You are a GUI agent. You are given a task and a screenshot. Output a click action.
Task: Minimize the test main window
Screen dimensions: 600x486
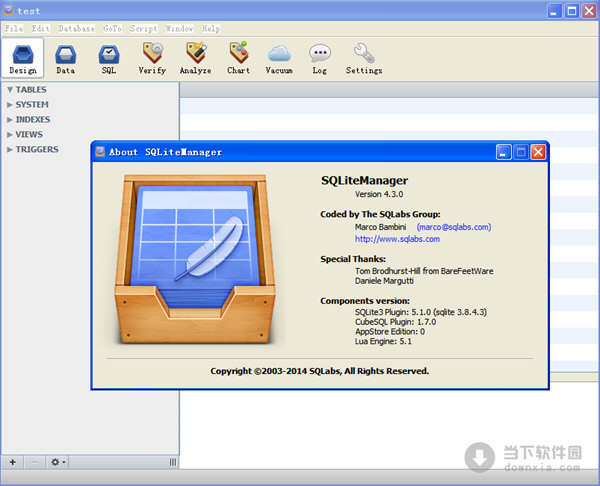554,11
